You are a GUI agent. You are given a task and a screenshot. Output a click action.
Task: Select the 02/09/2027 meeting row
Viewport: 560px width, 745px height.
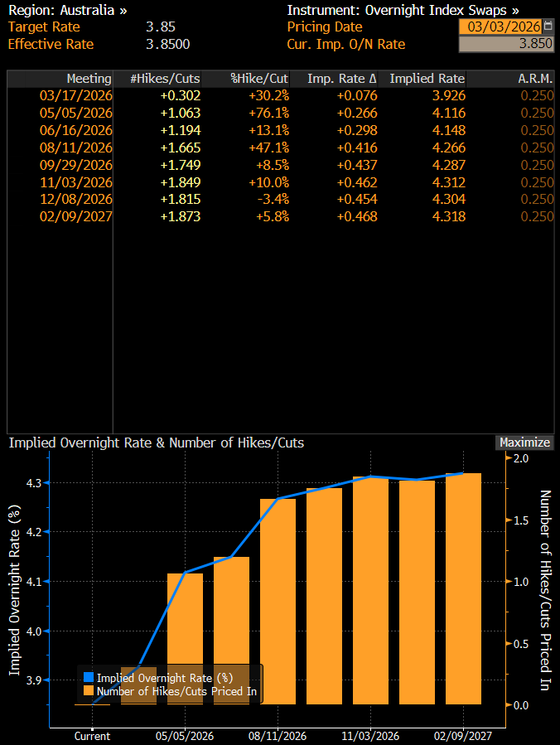coord(76,216)
